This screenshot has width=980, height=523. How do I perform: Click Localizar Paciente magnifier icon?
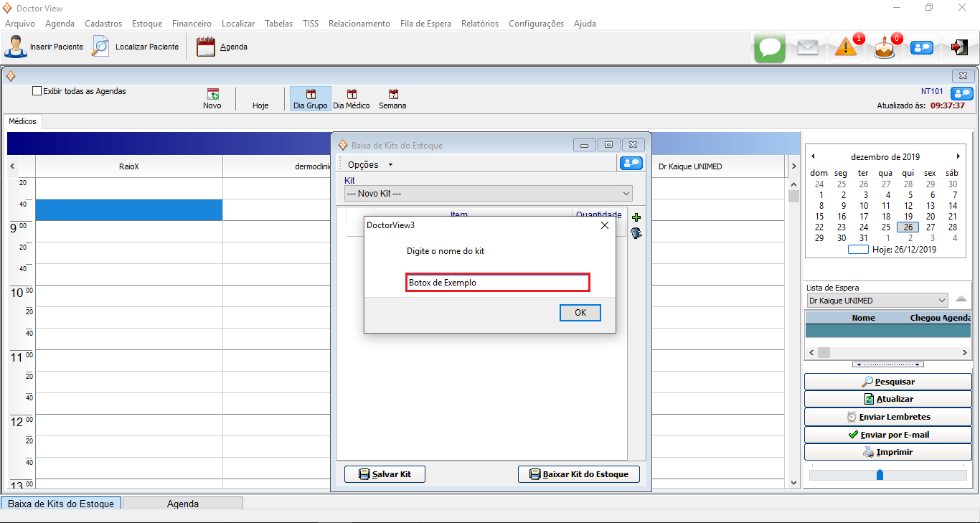(100, 47)
